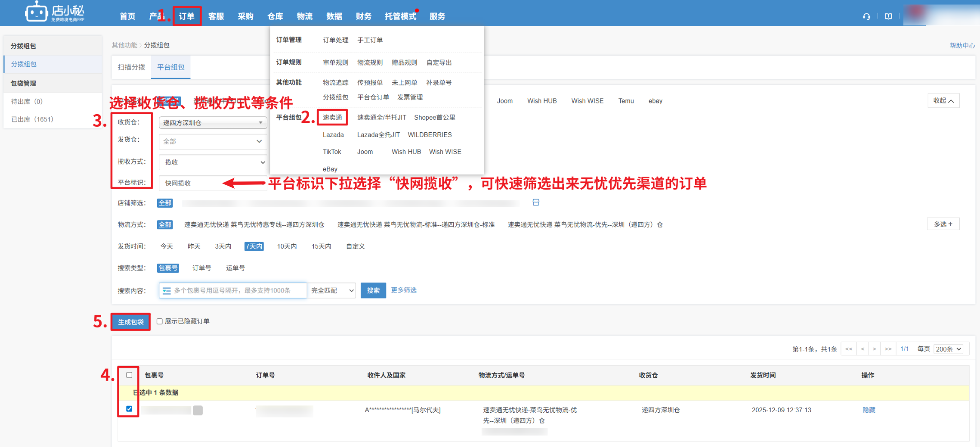Uncheck the selected order row checkbox
The image size is (980, 447).
(x=130, y=409)
